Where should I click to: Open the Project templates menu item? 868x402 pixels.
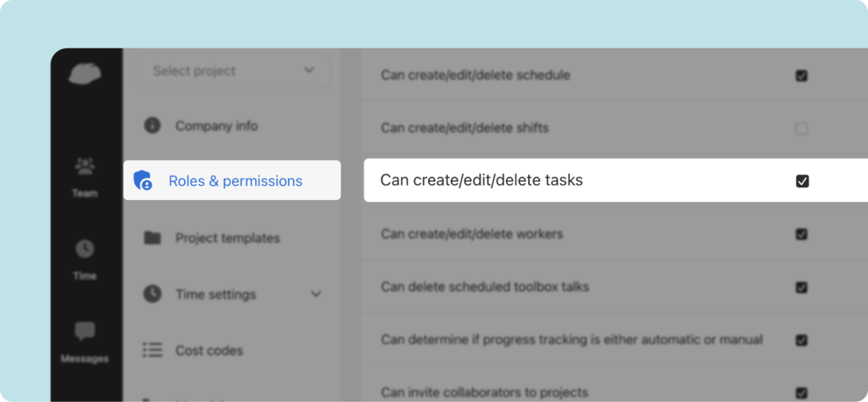point(227,238)
